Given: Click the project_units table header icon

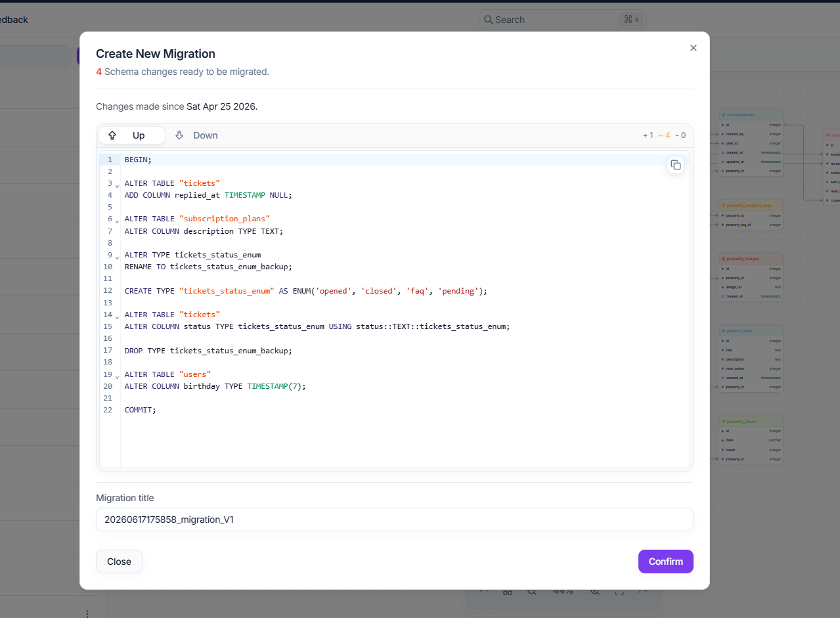Looking at the screenshot, I should [x=723, y=331].
